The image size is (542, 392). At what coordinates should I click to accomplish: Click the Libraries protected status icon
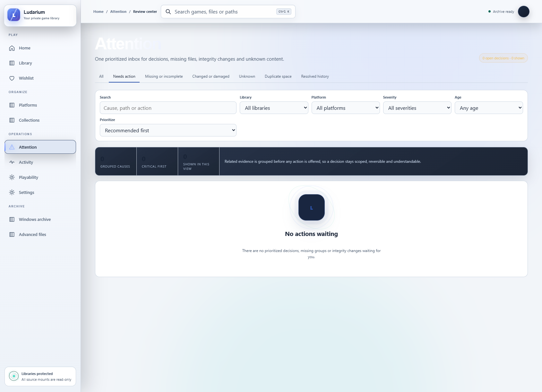pyautogui.click(x=14, y=376)
